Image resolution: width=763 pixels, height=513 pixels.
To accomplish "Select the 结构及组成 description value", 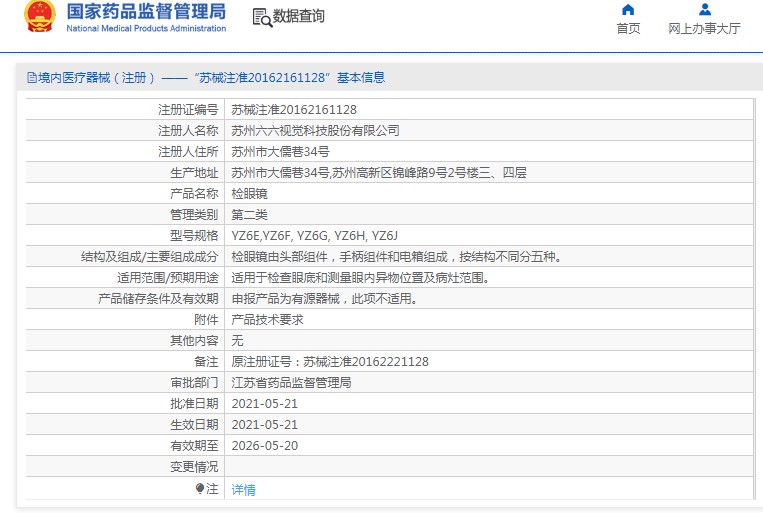I will click(396, 256).
